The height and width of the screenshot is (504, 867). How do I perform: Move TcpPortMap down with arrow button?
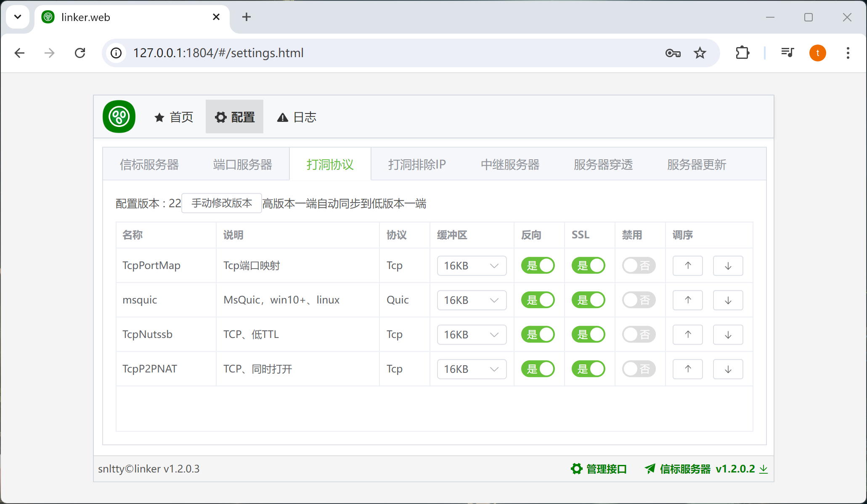click(x=728, y=266)
